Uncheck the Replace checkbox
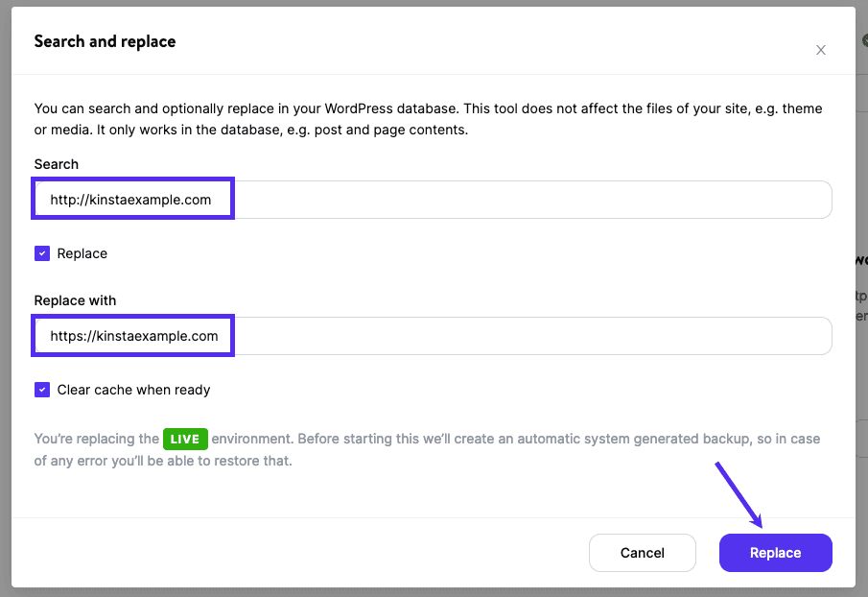The image size is (868, 597). (42, 253)
